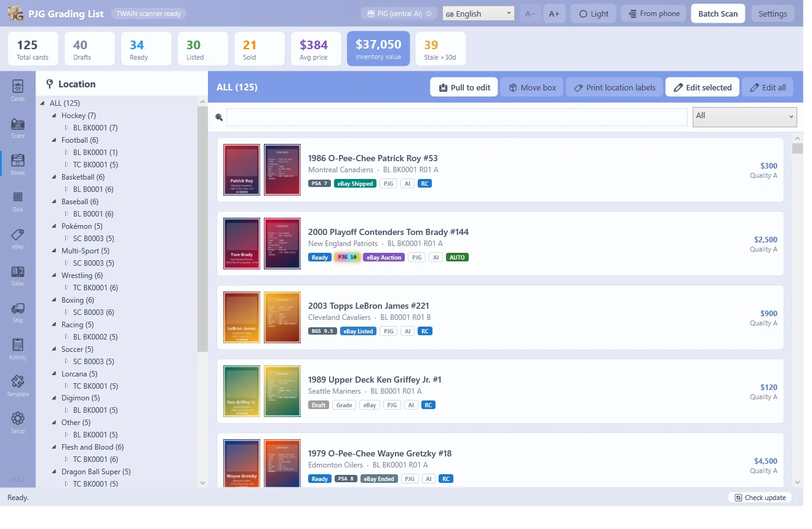Click Print location labels button
This screenshot has width=812, height=529.
(x=614, y=87)
